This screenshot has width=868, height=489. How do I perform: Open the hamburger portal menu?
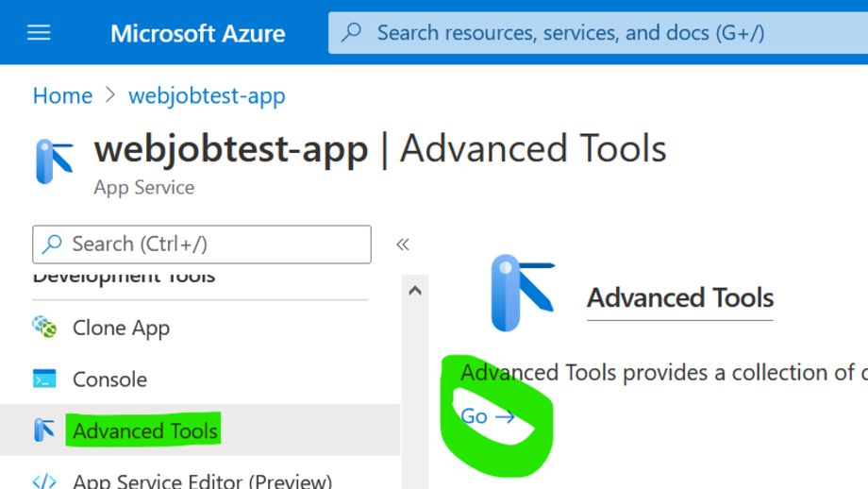coord(39,33)
